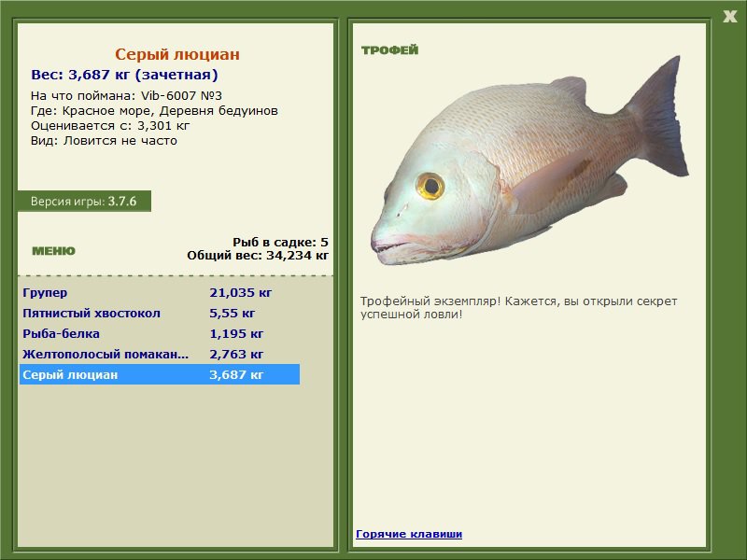Click the Оценивается с: 3,301 кг line

tap(110, 126)
